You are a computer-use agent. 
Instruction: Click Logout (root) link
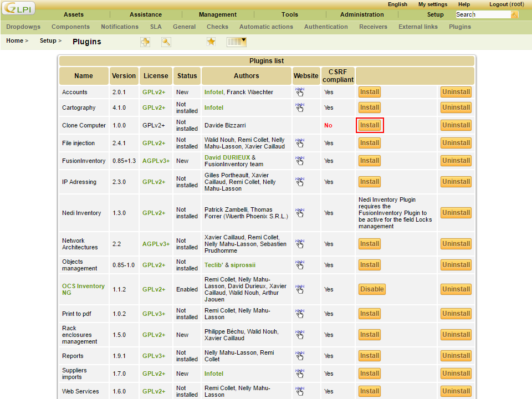[x=507, y=4]
